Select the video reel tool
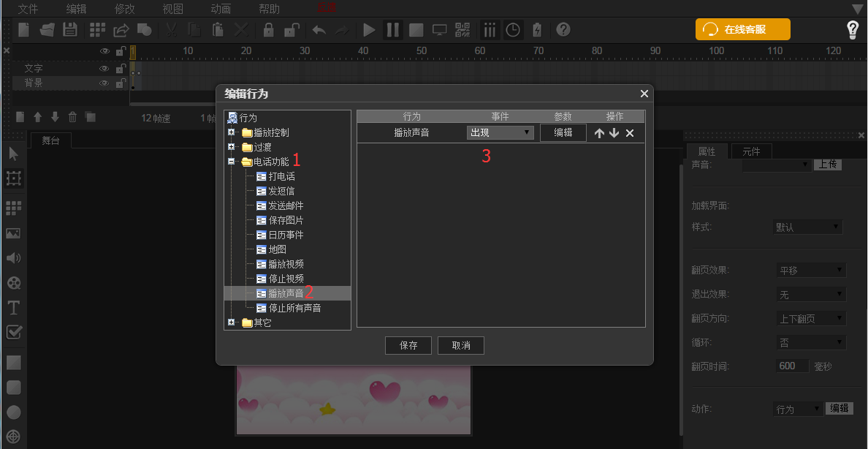This screenshot has height=449, width=868. pyautogui.click(x=13, y=282)
